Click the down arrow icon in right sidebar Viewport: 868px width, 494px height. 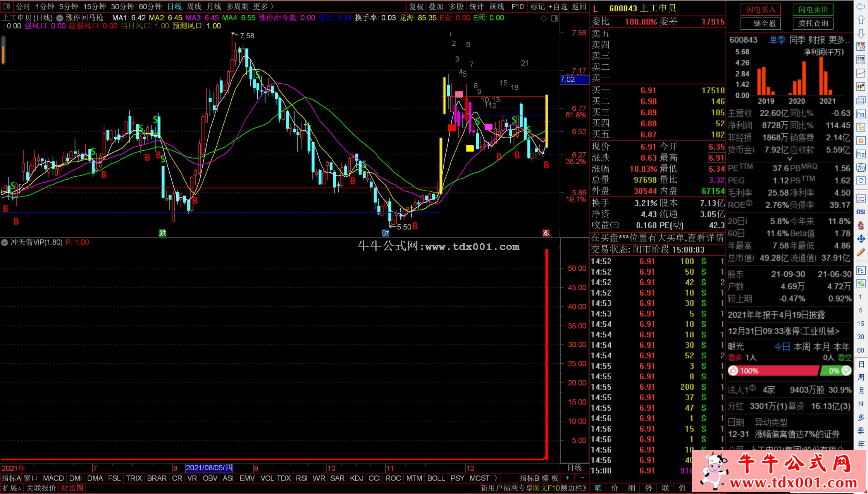[861, 34]
